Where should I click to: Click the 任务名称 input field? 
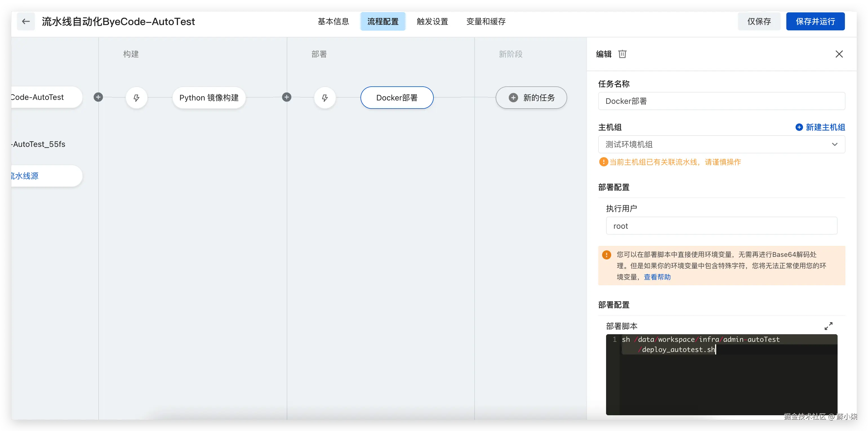tap(721, 101)
